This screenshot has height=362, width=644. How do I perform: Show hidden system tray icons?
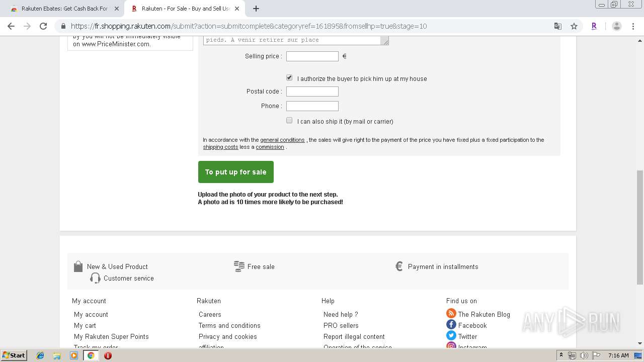pyautogui.click(x=561, y=355)
